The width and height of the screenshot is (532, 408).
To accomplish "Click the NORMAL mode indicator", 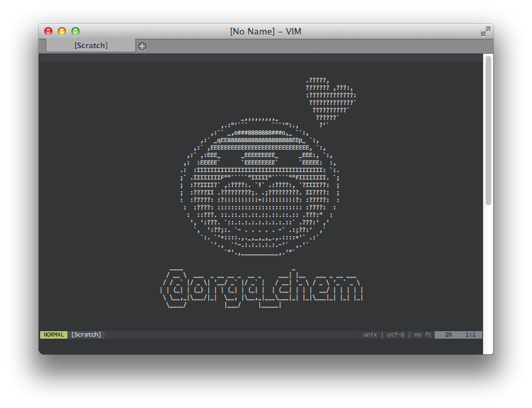I will point(54,335).
